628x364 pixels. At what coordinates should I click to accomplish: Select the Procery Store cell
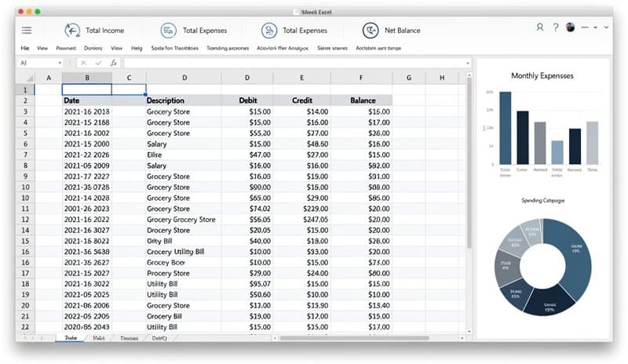click(184, 274)
